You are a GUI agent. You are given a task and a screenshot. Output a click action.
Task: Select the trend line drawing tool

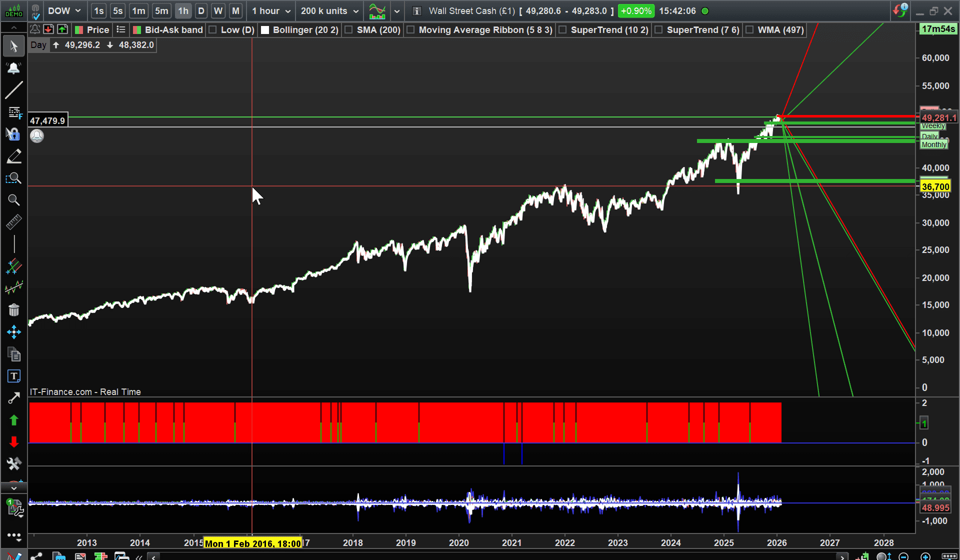coord(13,90)
